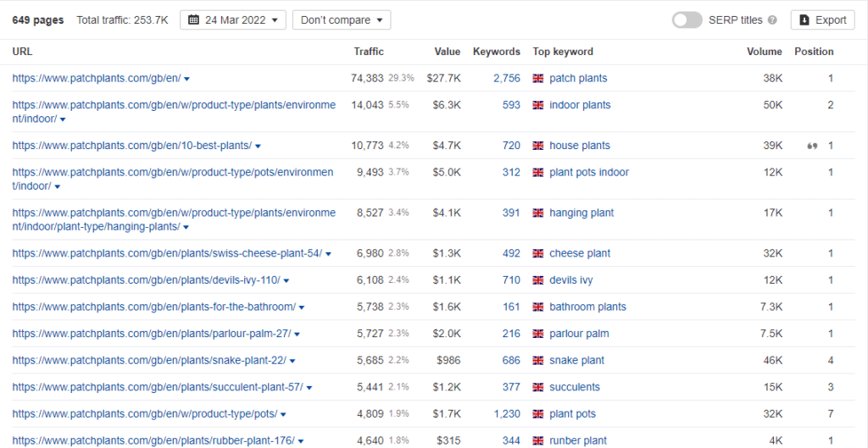868x448 pixels.
Task: Toggle the SERP titles switch
Action: (x=687, y=20)
